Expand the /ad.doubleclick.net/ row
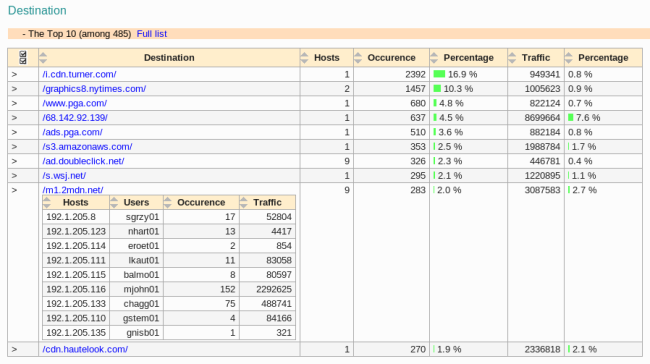The height and width of the screenshot is (364, 650). (x=15, y=162)
